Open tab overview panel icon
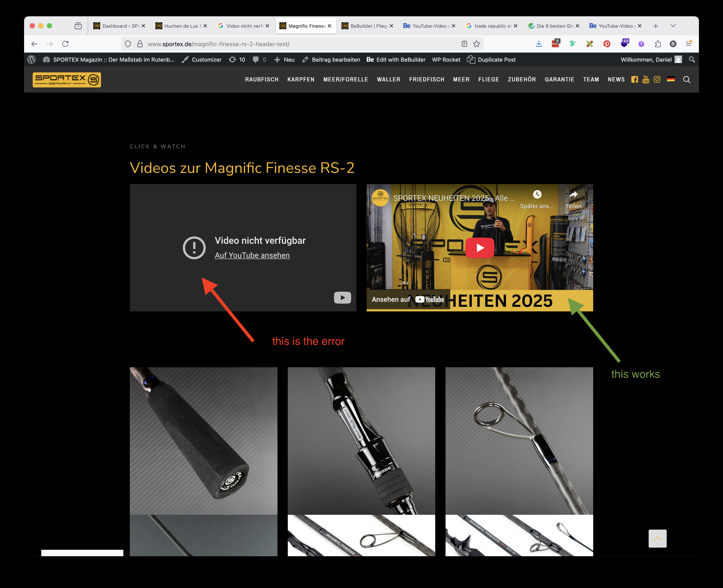 [78, 26]
